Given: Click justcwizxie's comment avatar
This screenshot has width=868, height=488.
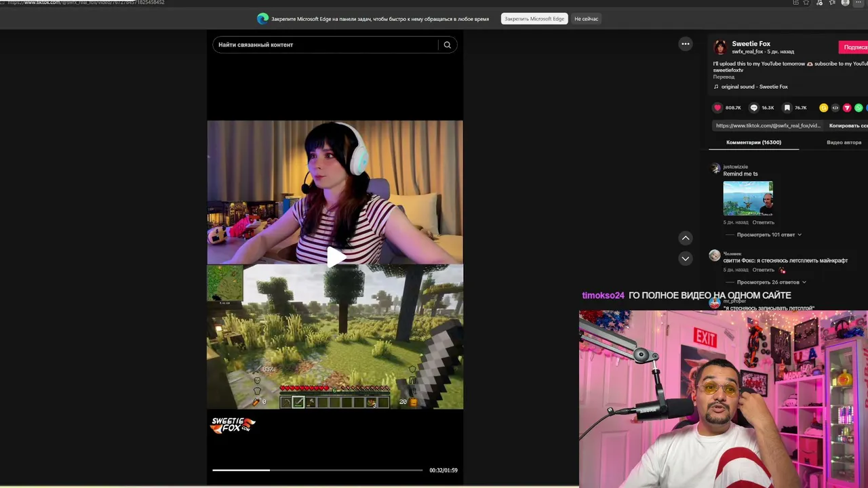Looking at the screenshot, I should point(715,169).
